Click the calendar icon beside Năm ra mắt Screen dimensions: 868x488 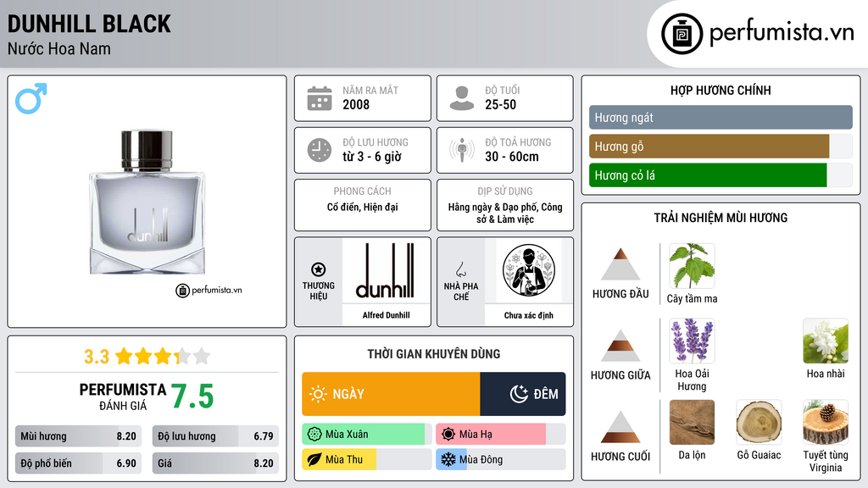320,98
